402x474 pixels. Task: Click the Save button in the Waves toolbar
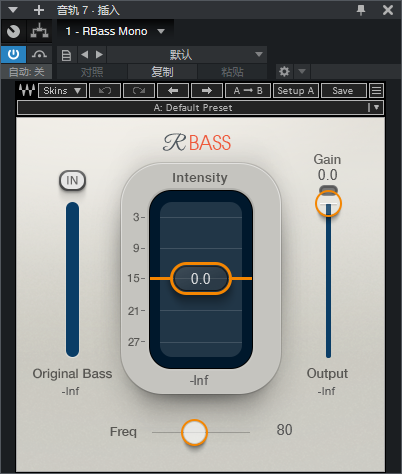[x=343, y=91]
